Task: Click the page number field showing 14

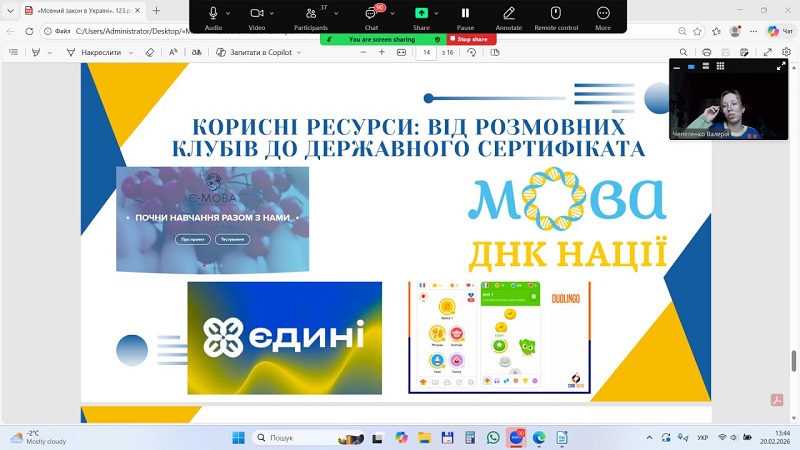Action: click(x=427, y=52)
